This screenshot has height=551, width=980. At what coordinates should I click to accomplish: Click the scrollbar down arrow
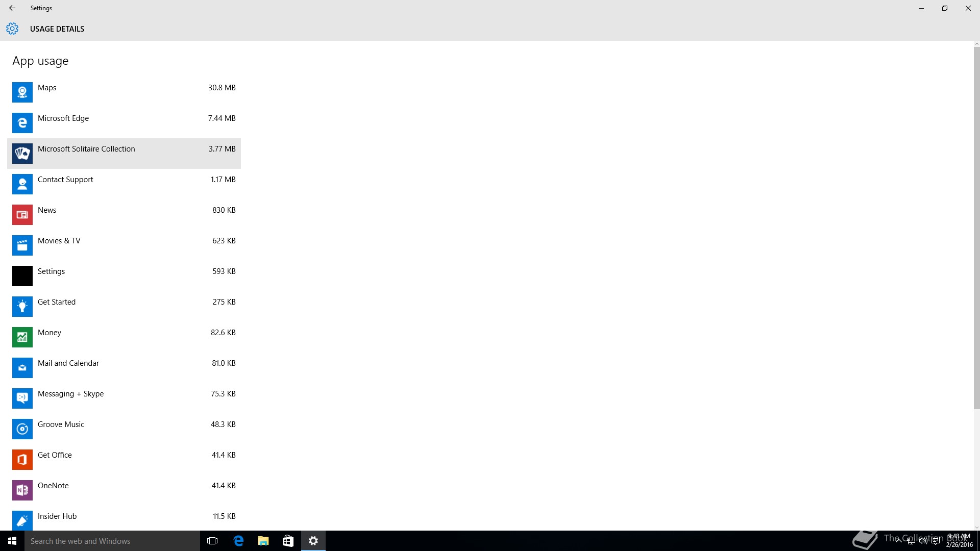[x=976, y=528]
